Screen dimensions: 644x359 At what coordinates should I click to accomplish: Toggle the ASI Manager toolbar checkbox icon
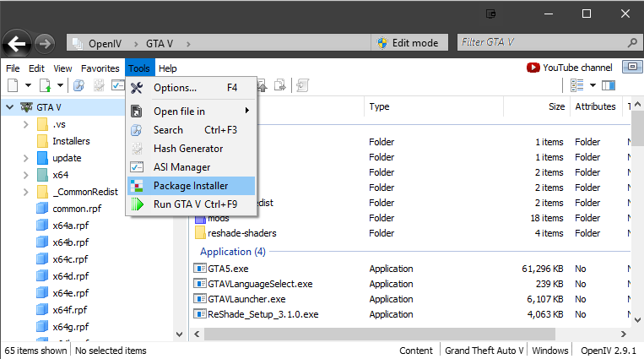point(118,85)
